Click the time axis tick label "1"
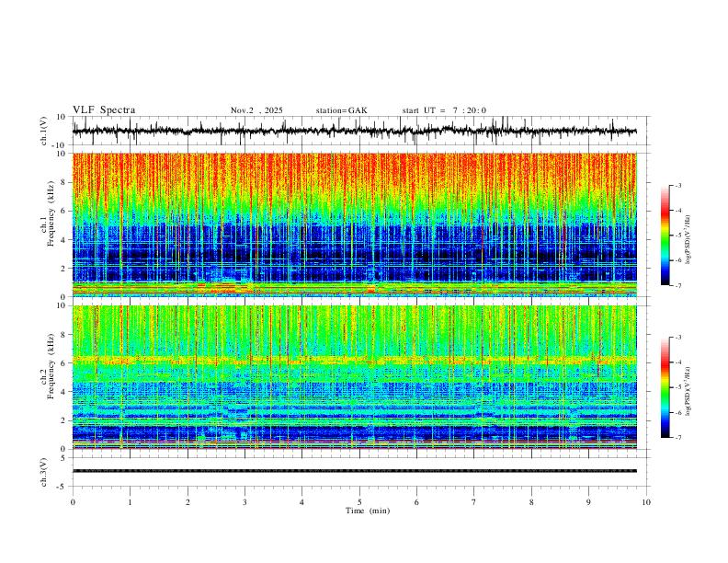The width and height of the screenshot is (728, 563). [x=130, y=502]
